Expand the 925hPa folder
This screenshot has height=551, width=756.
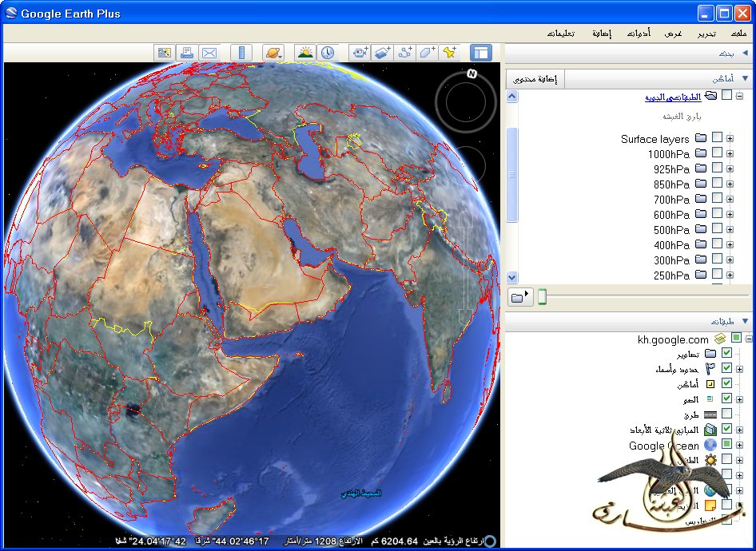tap(730, 169)
